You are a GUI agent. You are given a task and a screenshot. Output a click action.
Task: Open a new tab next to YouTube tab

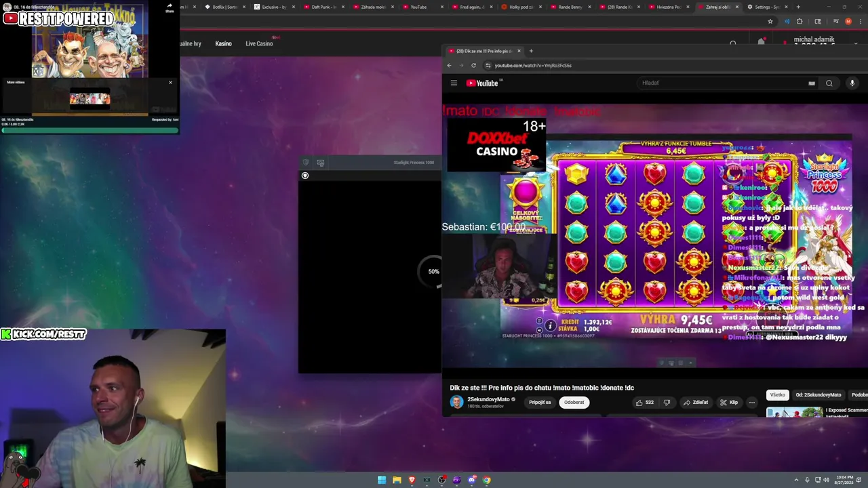click(x=531, y=51)
